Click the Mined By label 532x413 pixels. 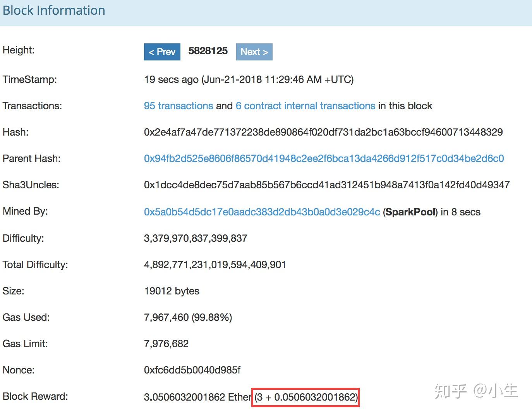[x=25, y=211]
